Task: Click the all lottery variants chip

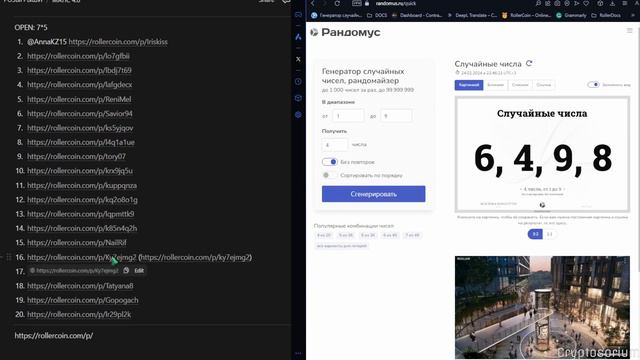Action: 342,246
